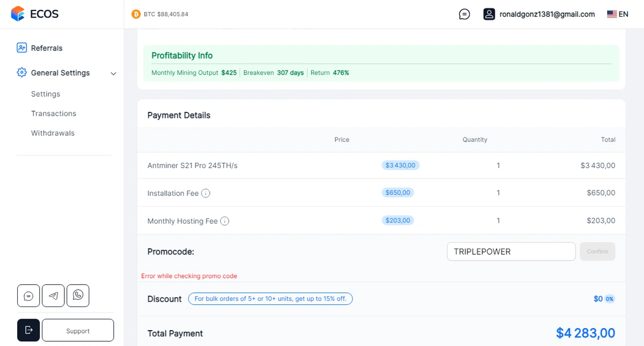
Task: Click the ECOS logo icon
Action: [x=18, y=14]
